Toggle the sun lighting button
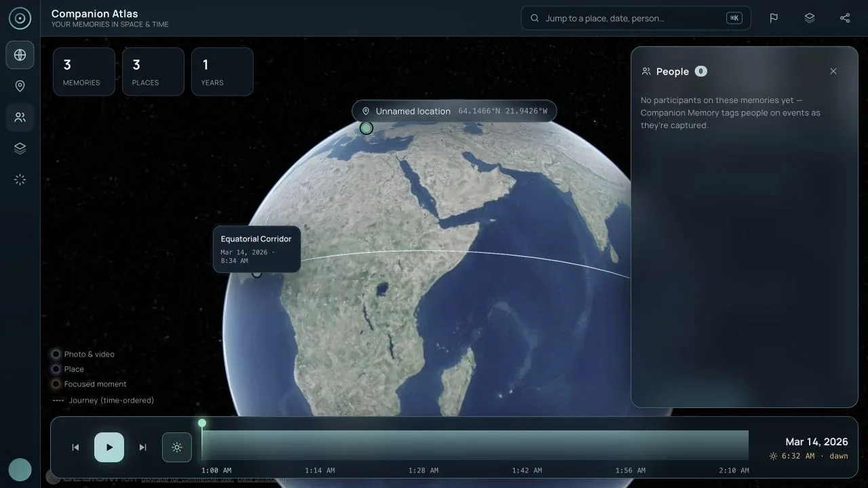The image size is (868, 488). coord(177,447)
